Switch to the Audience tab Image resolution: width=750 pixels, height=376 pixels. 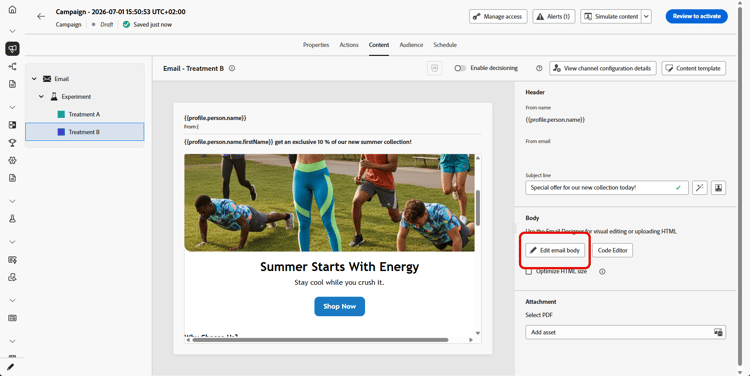coord(411,45)
